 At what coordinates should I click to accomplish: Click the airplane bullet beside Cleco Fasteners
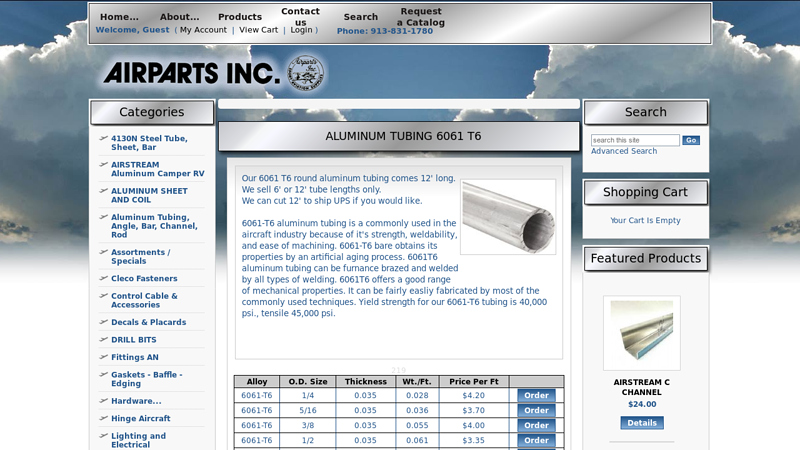pyautogui.click(x=104, y=278)
